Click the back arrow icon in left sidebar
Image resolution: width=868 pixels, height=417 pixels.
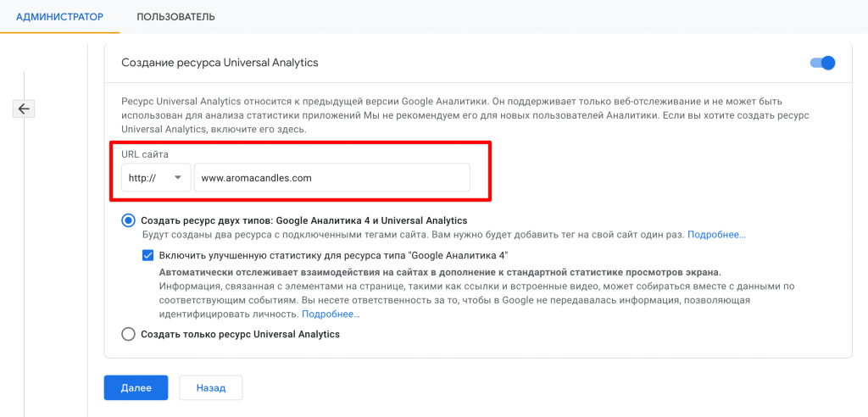click(x=25, y=108)
